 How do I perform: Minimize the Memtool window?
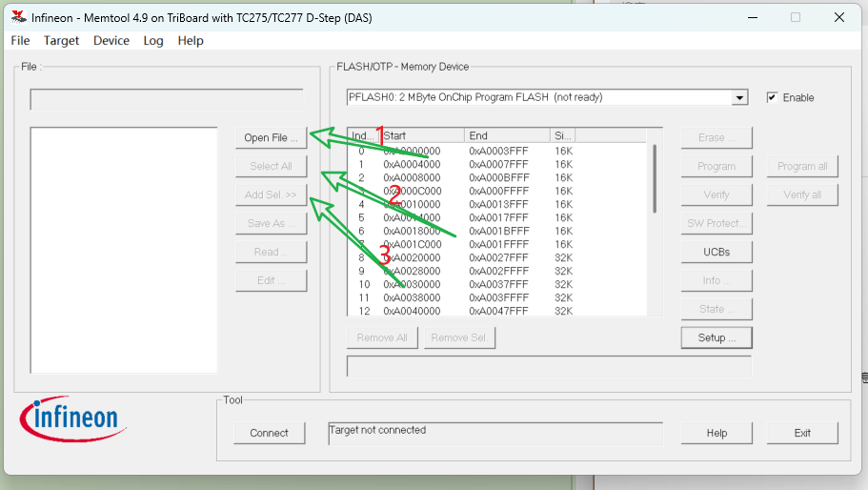pos(753,18)
